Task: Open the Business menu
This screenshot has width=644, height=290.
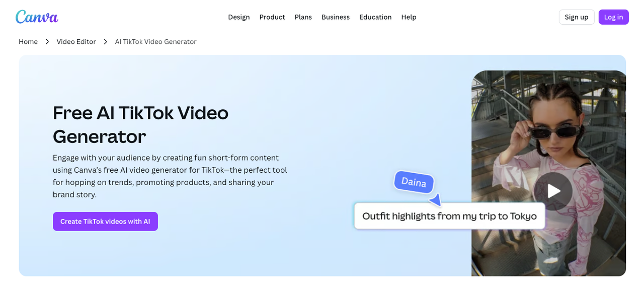Action: tap(336, 17)
